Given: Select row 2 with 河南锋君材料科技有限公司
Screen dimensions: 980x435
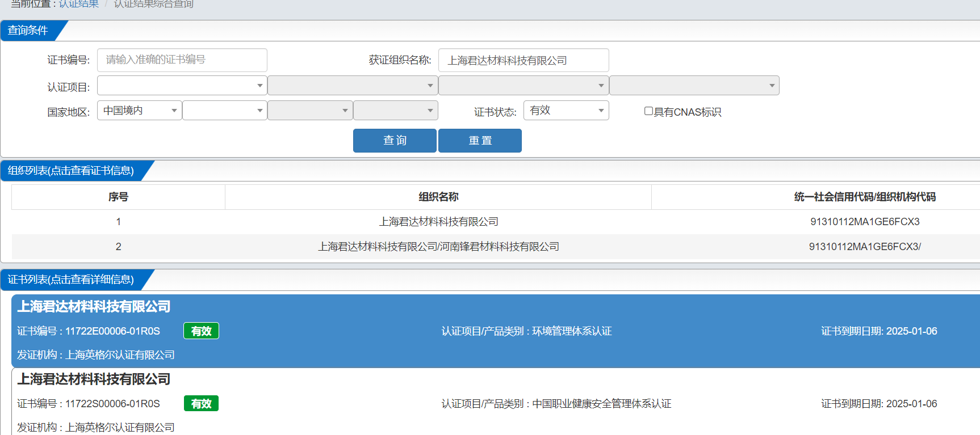Looking at the screenshot, I should pos(439,247).
